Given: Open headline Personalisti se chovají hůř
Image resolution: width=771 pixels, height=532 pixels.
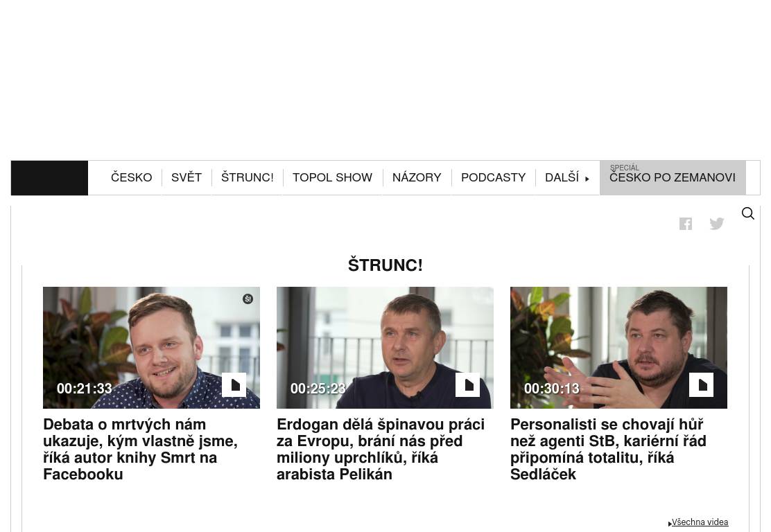Looking at the screenshot, I should (608, 450).
